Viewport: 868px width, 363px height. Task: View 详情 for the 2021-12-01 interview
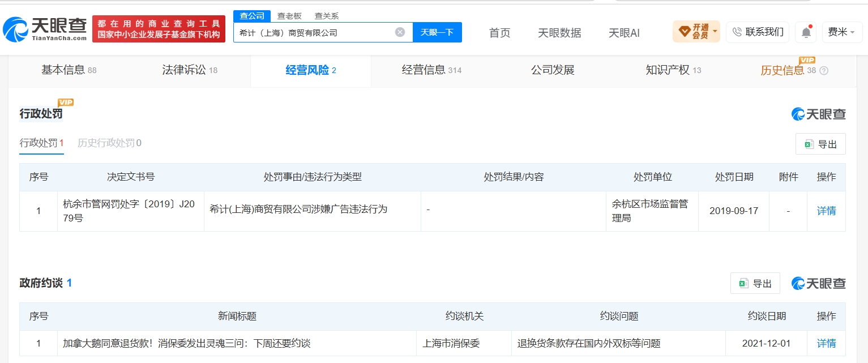[826, 343]
